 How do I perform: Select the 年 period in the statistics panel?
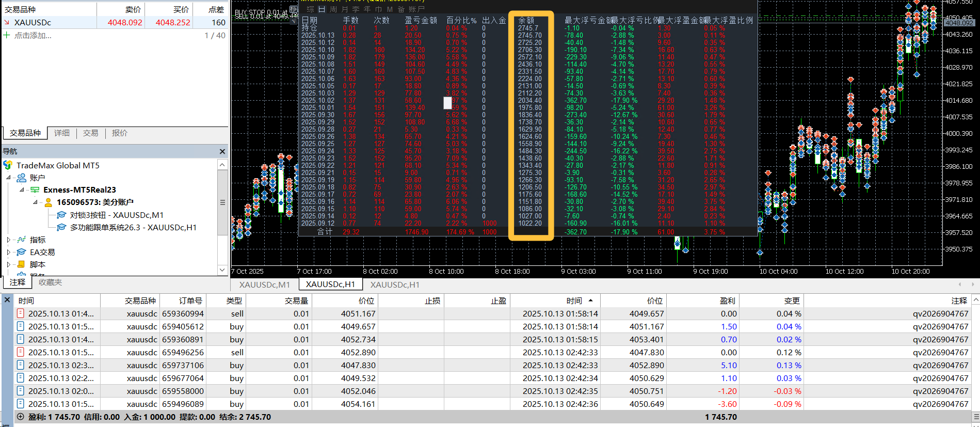pos(367,9)
